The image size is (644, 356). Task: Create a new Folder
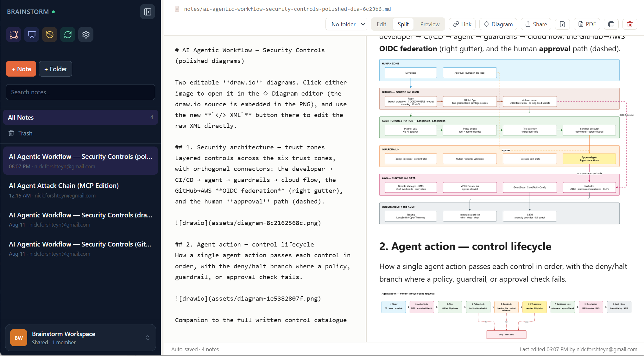coord(55,69)
